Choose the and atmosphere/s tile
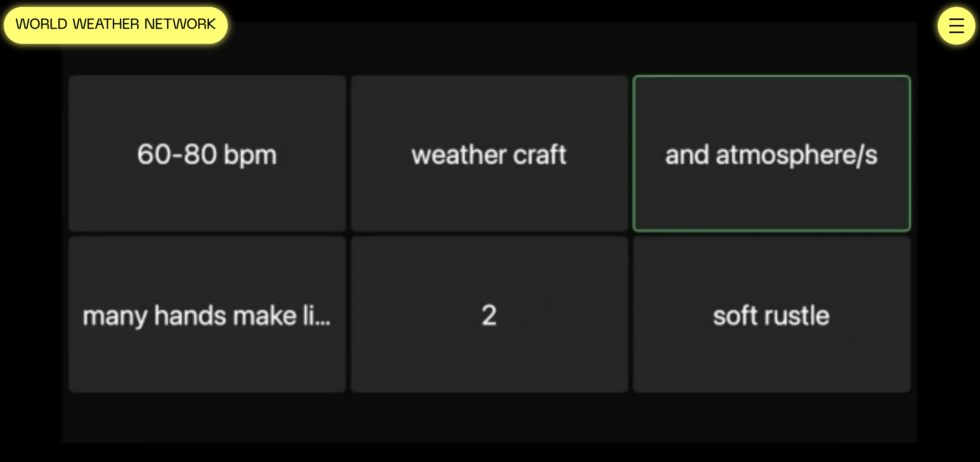 [x=771, y=153]
